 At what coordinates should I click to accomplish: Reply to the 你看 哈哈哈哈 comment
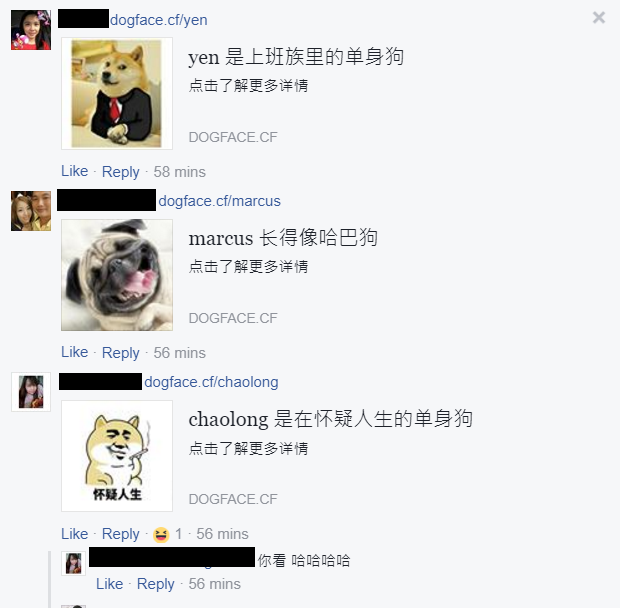coord(155,584)
